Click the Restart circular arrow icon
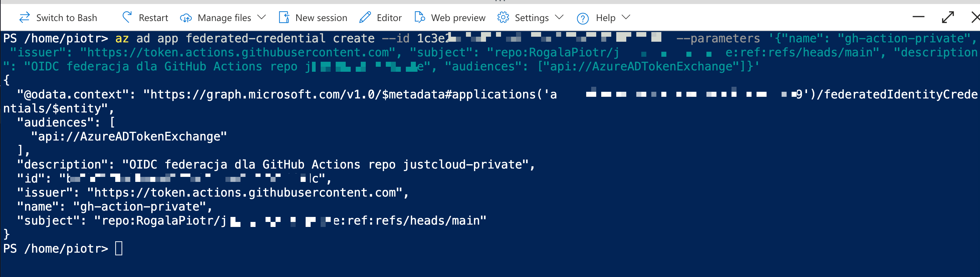Screen dimensions: 980x277 click(127, 17)
